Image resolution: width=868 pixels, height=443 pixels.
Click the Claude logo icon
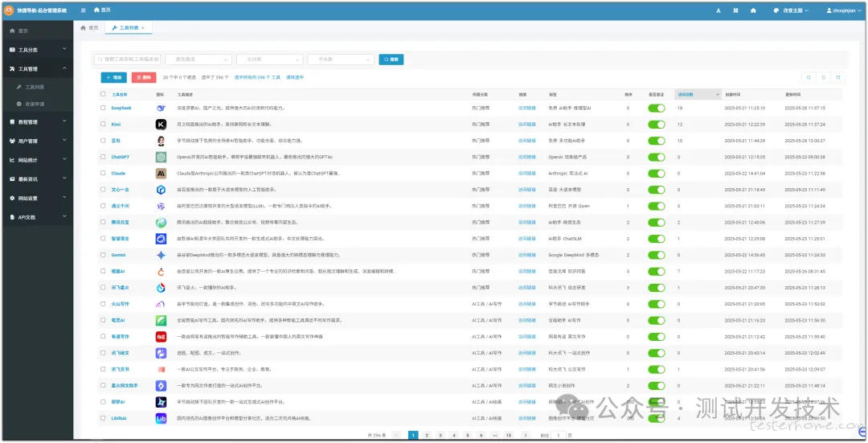(161, 174)
